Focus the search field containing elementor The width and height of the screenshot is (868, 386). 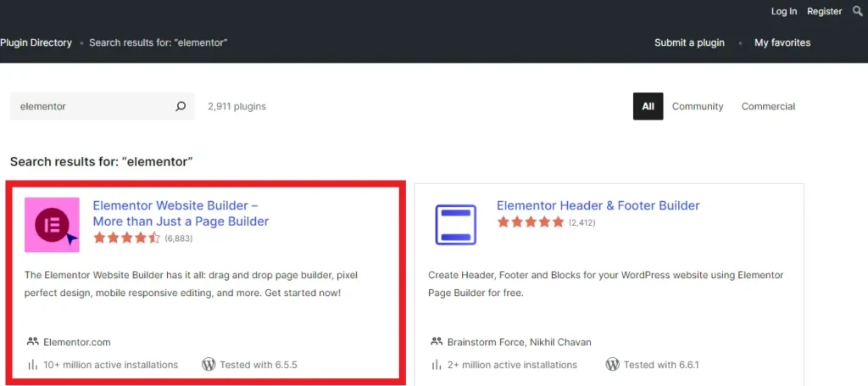[93, 107]
